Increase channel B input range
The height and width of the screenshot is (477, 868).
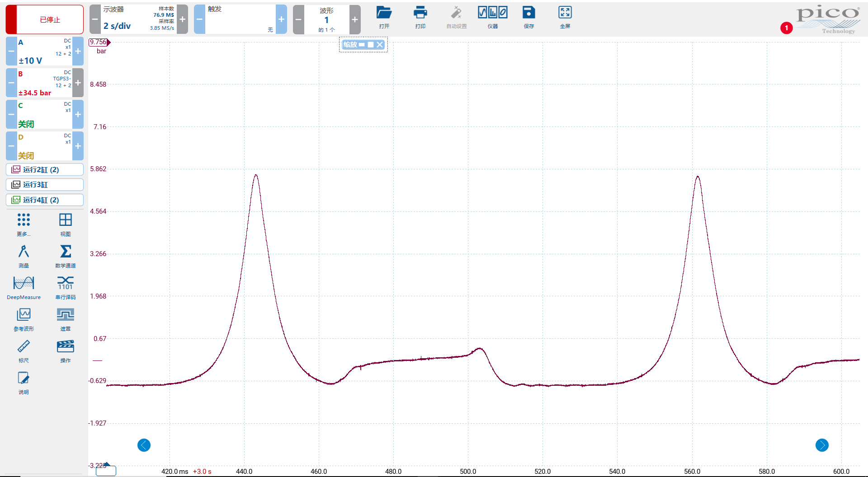click(x=78, y=83)
